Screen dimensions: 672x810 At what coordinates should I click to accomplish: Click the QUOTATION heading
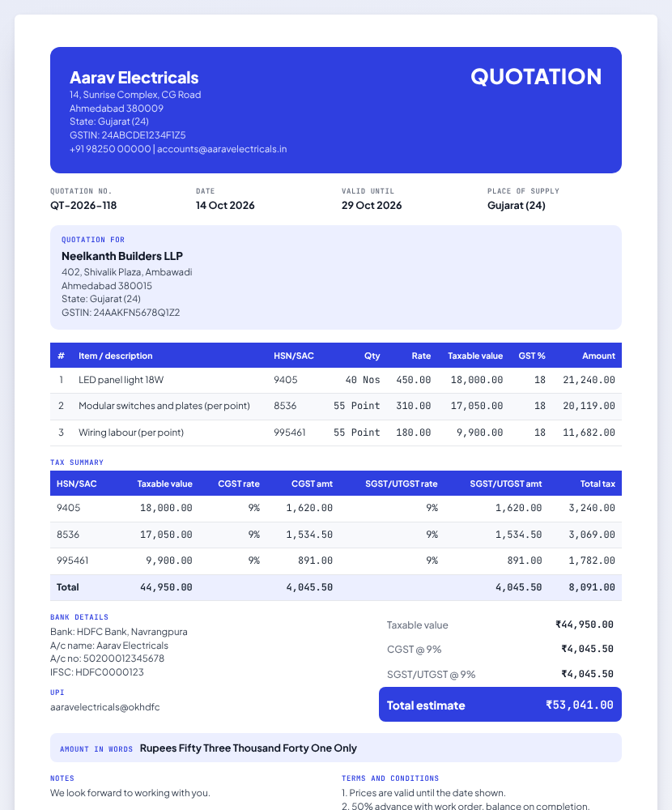(x=536, y=77)
